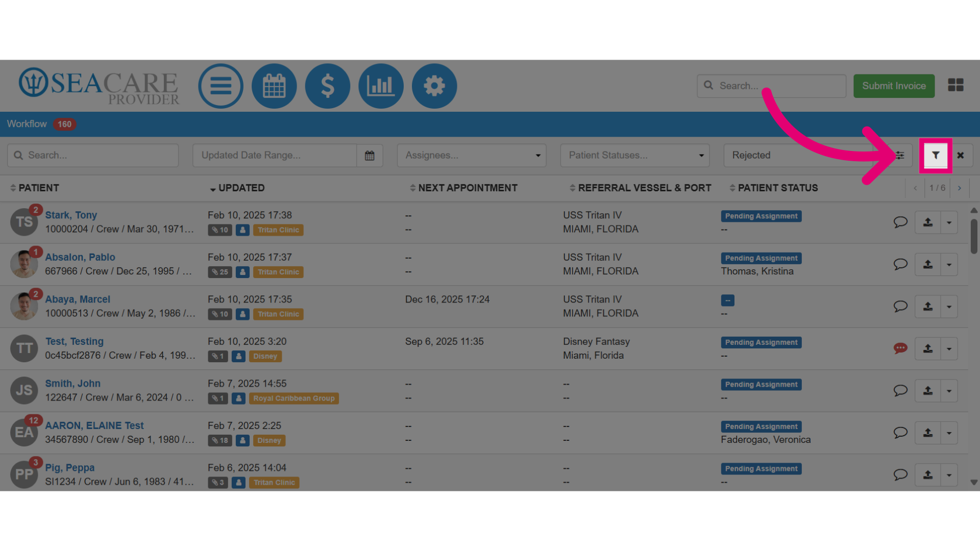Sort by PATIENT column
The image size is (980, 551).
tap(34, 188)
